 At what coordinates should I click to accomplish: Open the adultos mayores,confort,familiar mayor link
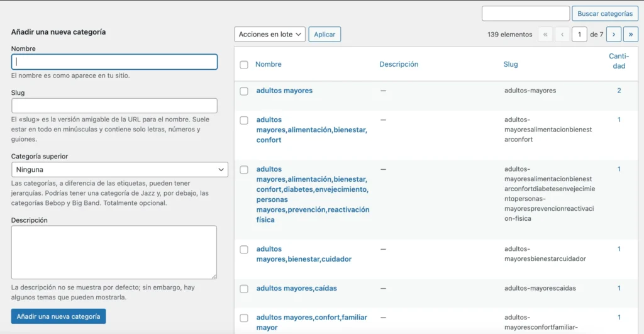coord(311,322)
